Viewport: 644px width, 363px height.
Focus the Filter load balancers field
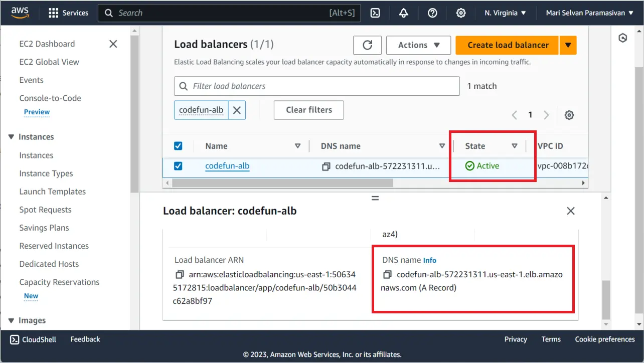[x=317, y=86]
